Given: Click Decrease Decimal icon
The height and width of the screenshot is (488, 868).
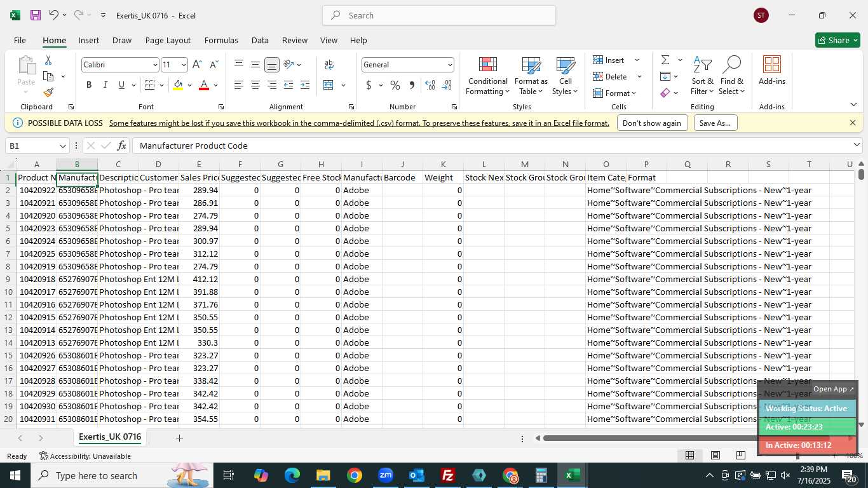Looking at the screenshot, I should point(447,85).
